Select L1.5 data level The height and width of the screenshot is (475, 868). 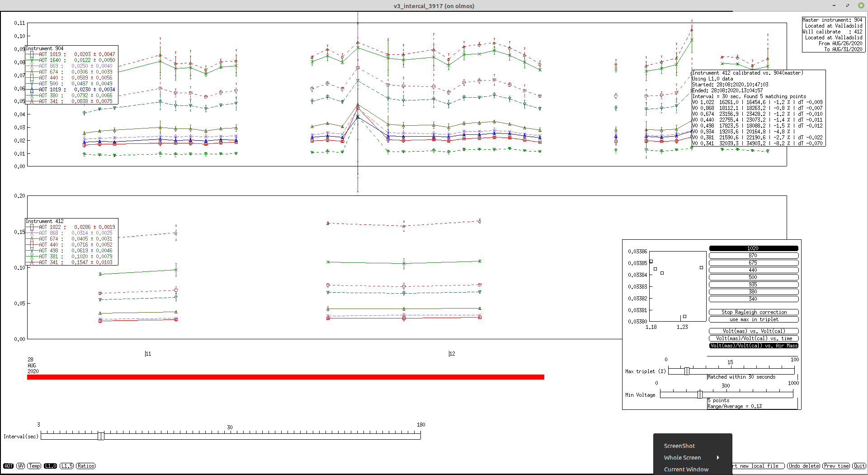click(66, 466)
